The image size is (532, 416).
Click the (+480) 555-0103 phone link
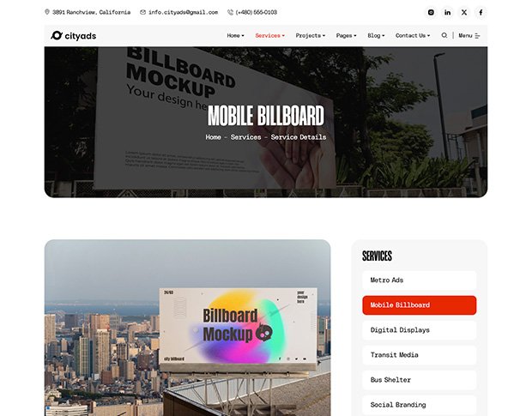(252, 13)
